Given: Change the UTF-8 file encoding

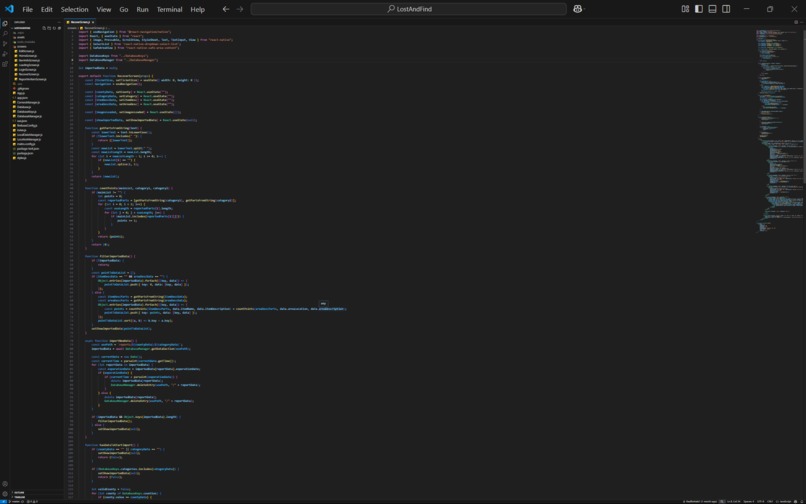Looking at the screenshot, I should [761, 501].
